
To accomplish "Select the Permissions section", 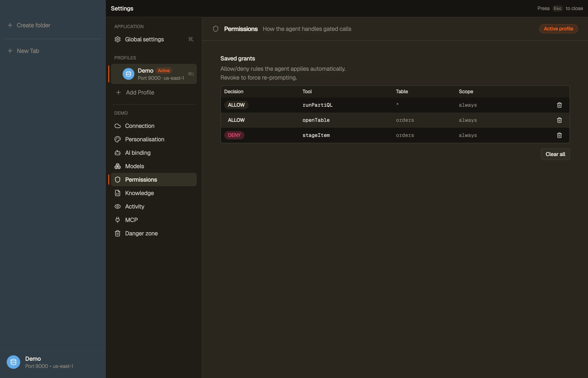I will coord(154,180).
